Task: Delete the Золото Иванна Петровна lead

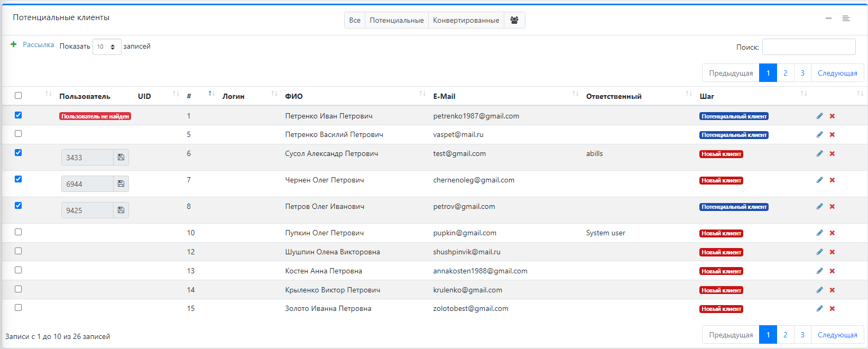Action: coord(832,309)
